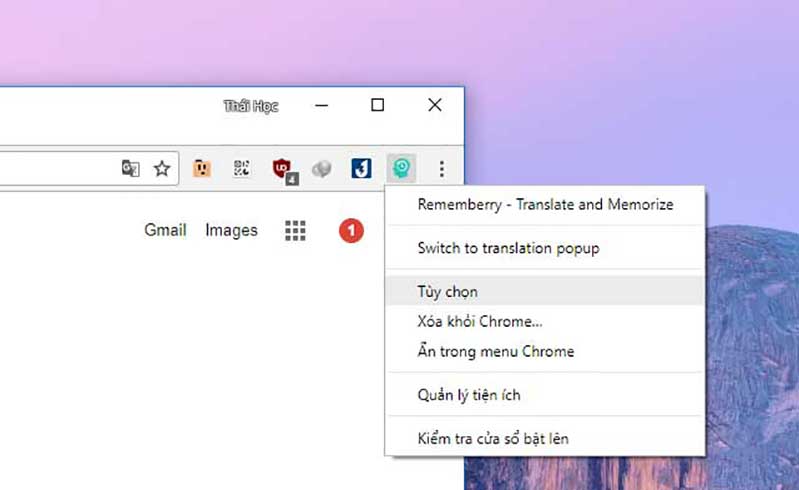The image size is (799, 490).
Task: Click the gray bubbles extension icon
Action: 322,169
